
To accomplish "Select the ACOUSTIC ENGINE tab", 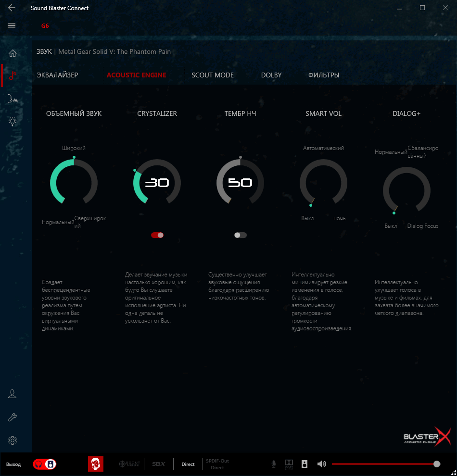I will (x=136, y=75).
